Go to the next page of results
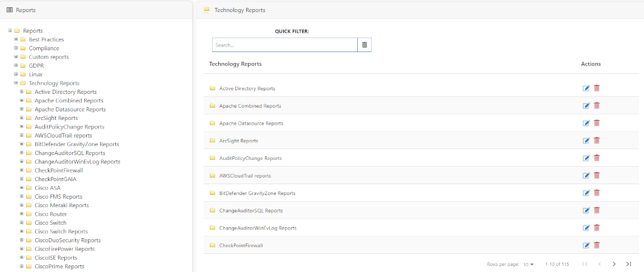644x272 pixels. click(614, 264)
